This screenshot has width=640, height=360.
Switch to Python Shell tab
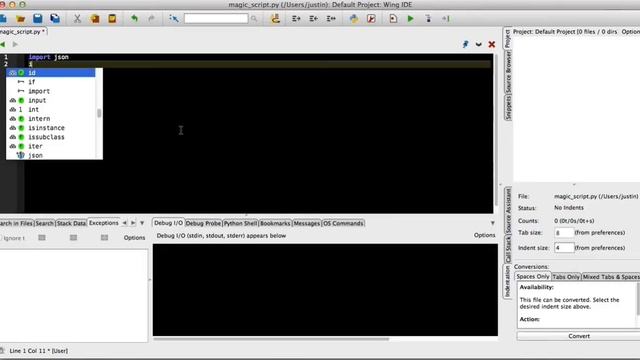[240, 223]
